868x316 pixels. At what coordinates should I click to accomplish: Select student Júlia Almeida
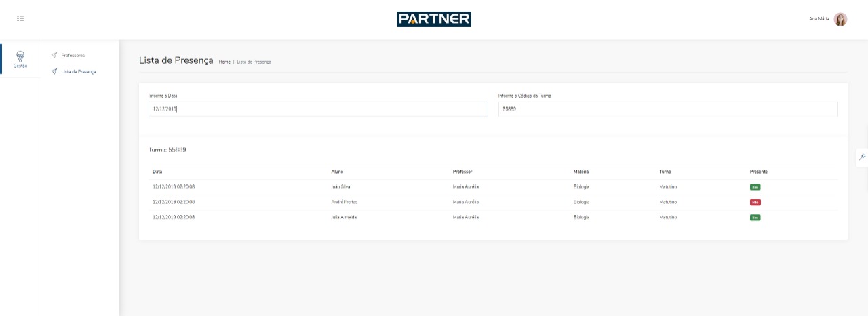point(344,217)
